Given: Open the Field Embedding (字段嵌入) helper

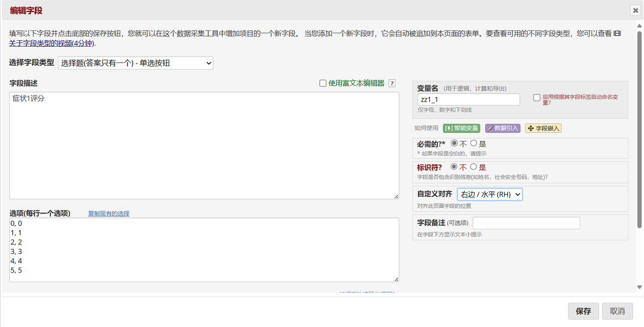Looking at the screenshot, I should point(543,128).
